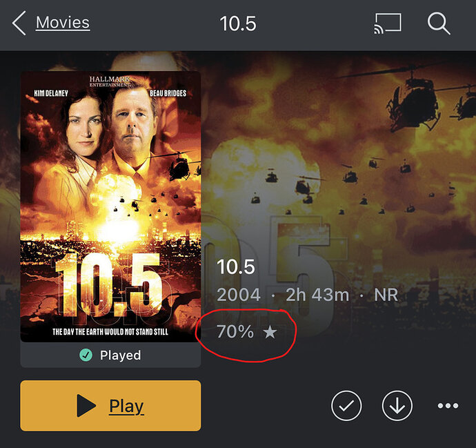The height and width of the screenshot is (448, 476).
Task: Click the Played status label
Action: point(120,356)
